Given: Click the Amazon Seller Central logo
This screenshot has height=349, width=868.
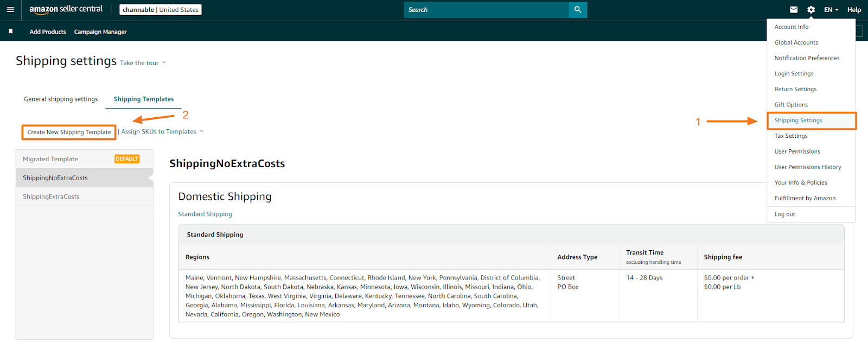Looking at the screenshot, I should [x=66, y=10].
